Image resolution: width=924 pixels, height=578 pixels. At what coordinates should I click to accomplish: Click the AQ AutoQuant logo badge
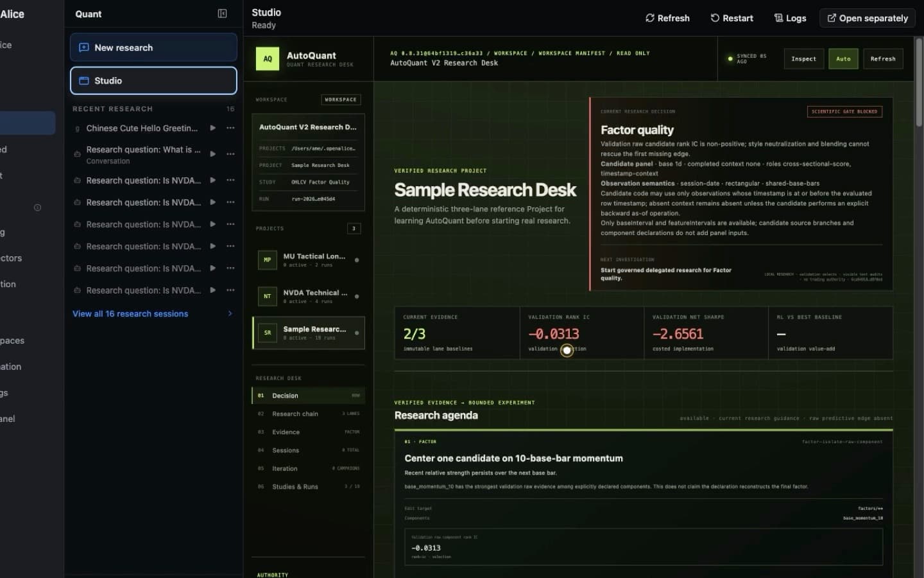(268, 58)
